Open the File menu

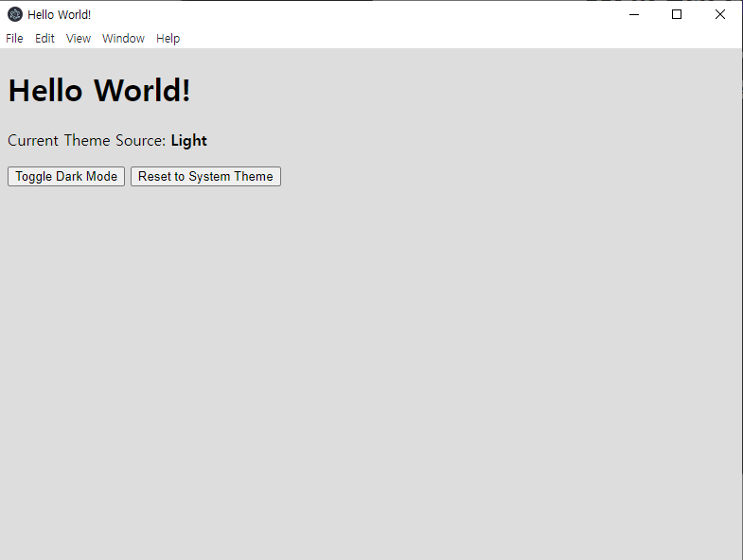pos(14,39)
